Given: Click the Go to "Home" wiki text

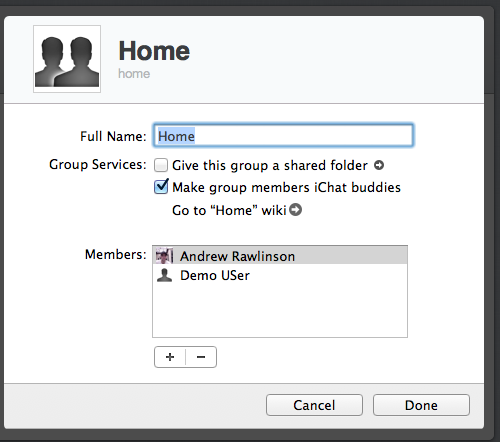Looking at the screenshot, I should pos(229,210).
